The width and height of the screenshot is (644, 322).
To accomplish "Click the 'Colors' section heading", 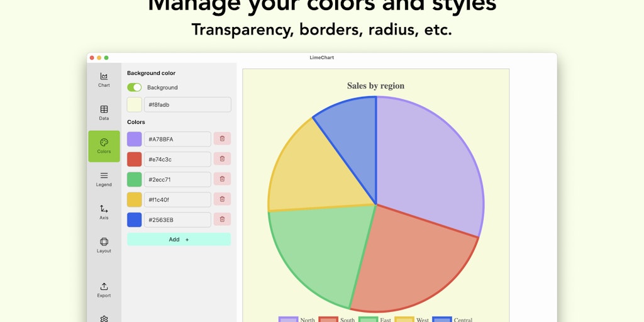I will (x=136, y=122).
